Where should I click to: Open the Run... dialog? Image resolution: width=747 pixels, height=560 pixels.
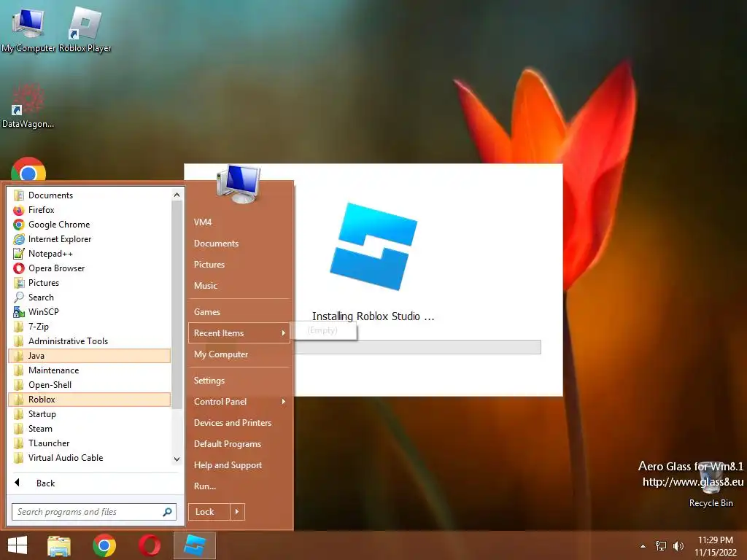pos(239,486)
